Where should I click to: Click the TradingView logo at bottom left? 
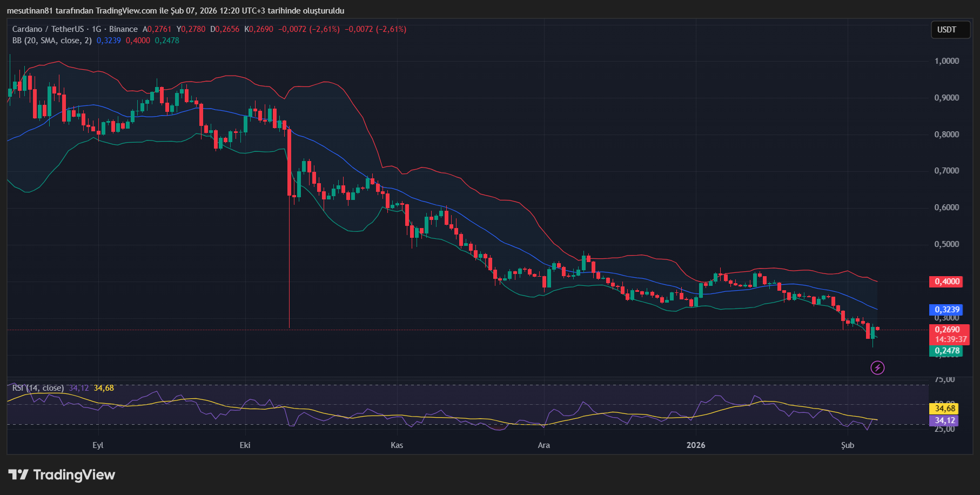tap(61, 475)
